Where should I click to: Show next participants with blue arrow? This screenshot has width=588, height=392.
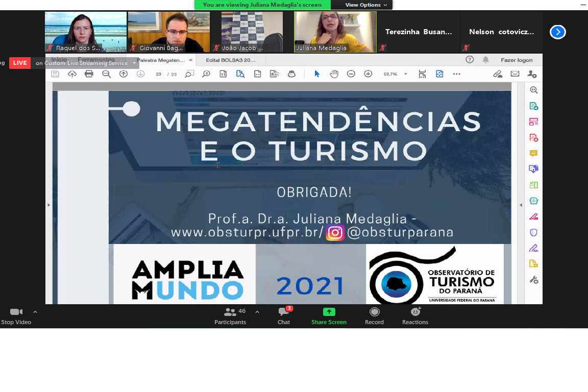pyautogui.click(x=557, y=32)
